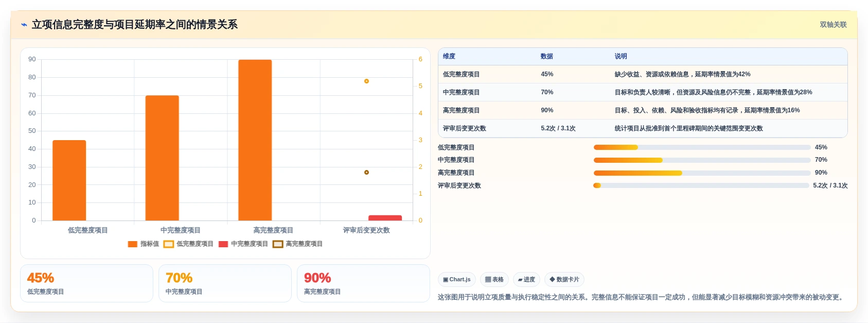Click the 进度 chip
Screen dimensions: 868x323
pos(526,280)
